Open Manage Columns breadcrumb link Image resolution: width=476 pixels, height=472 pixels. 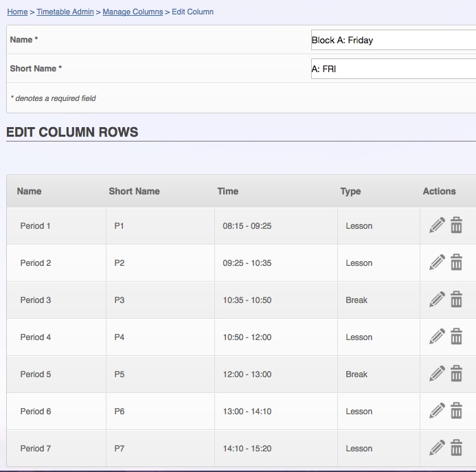pyautogui.click(x=133, y=12)
